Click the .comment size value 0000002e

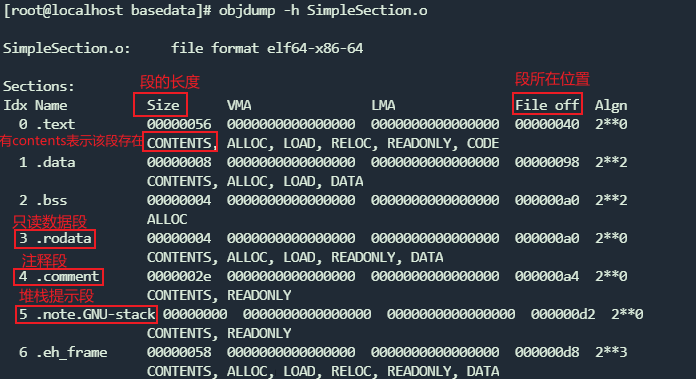[x=179, y=276]
